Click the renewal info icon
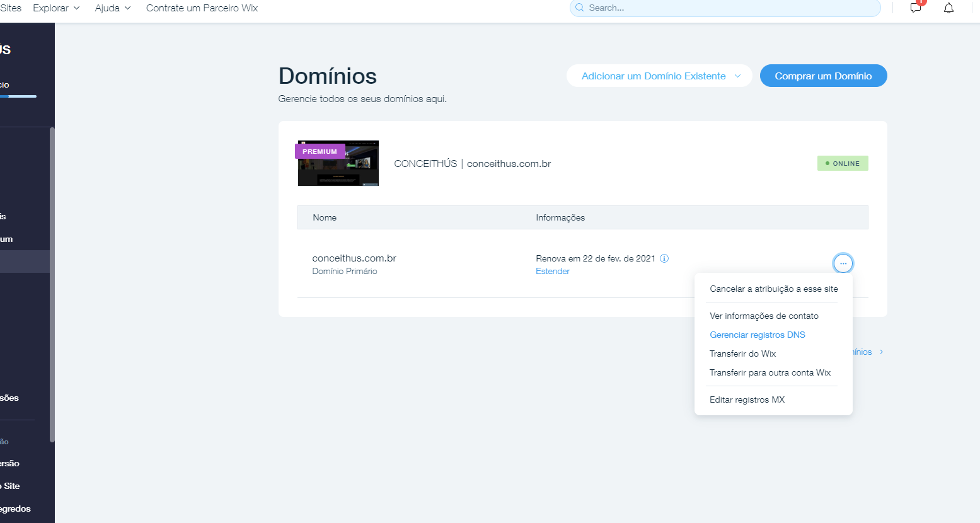Screen dimensions: 980x523 (664, 258)
